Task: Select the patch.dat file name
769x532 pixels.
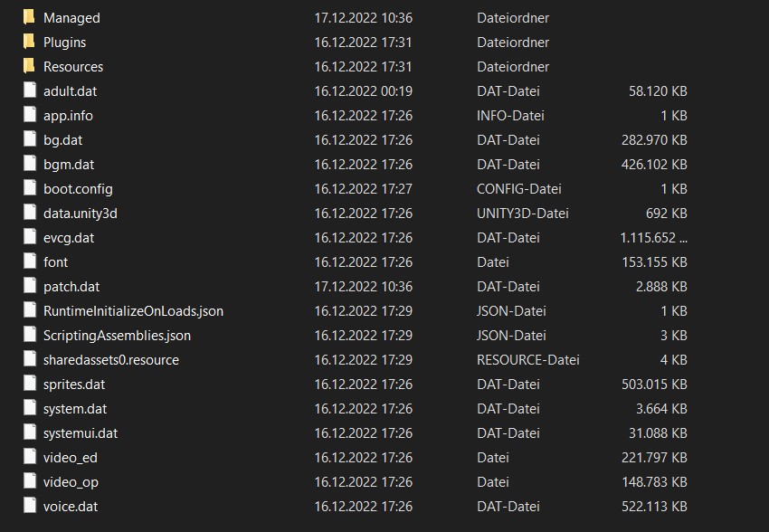Action: point(71,286)
